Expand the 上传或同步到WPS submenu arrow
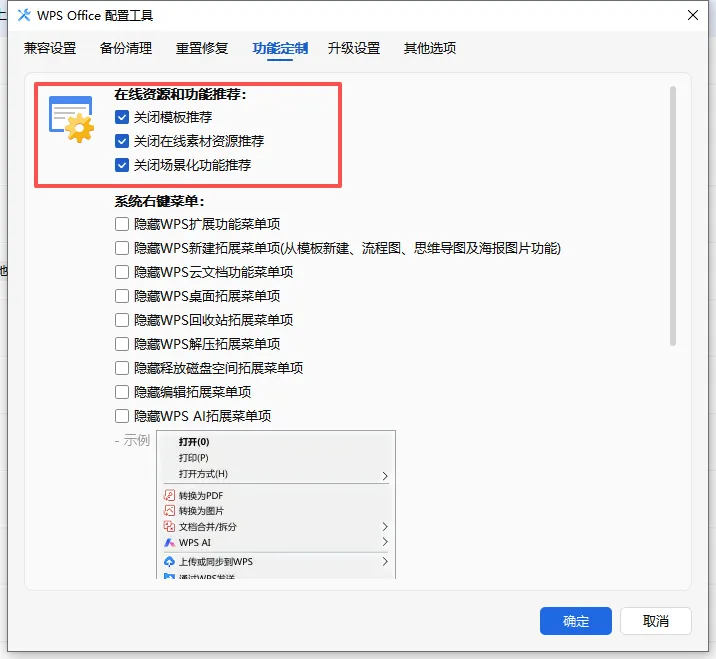This screenshot has height=659, width=716. (x=385, y=562)
